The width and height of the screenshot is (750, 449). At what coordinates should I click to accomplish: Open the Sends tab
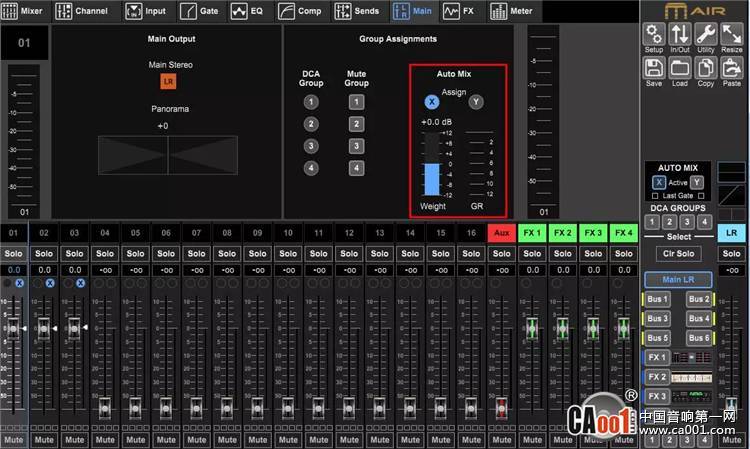358,11
